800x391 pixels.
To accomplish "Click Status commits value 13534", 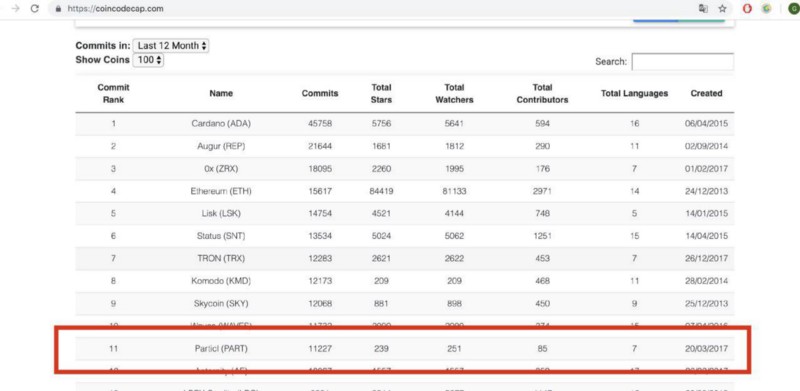I will point(320,236).
